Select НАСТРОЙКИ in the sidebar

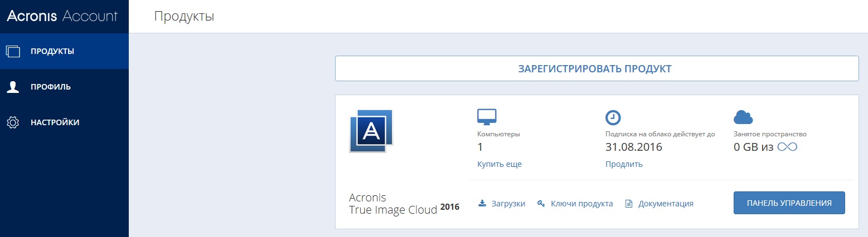55,122
